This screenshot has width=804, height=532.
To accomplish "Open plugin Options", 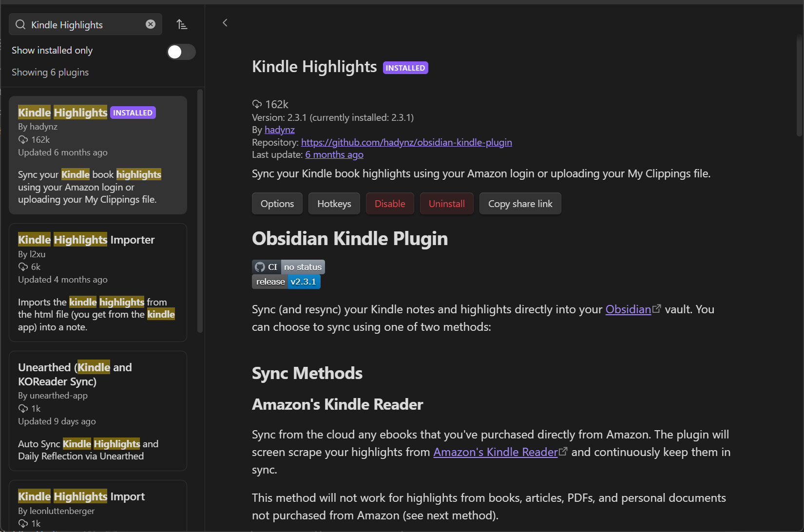I will pos(277,204).
